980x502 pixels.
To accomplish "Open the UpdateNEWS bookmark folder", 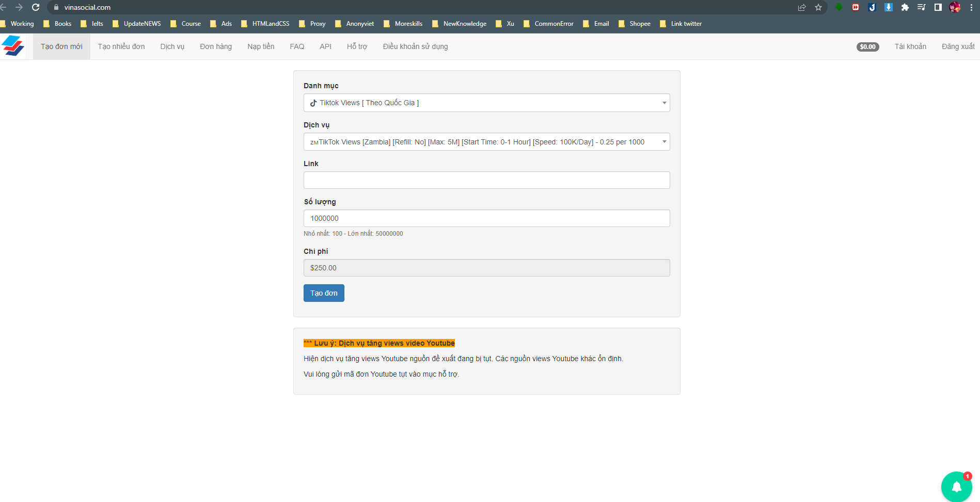I will (137, 24).
